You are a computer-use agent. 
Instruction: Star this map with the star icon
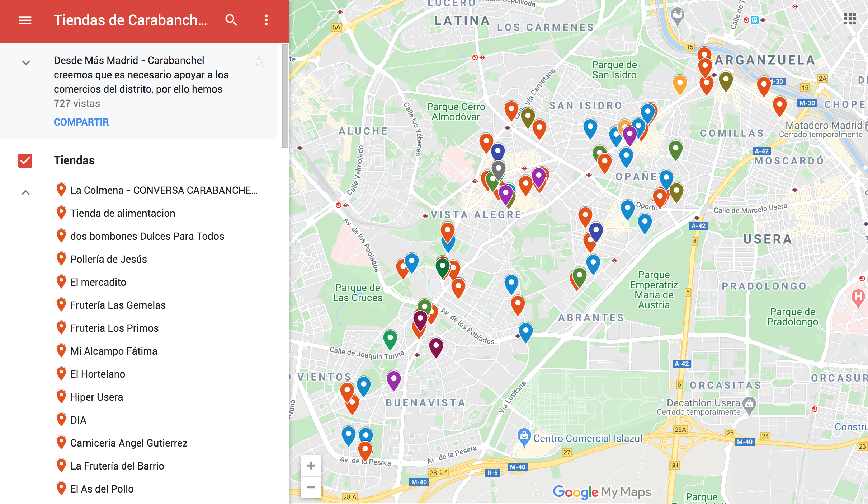click(x=259, y=62)
